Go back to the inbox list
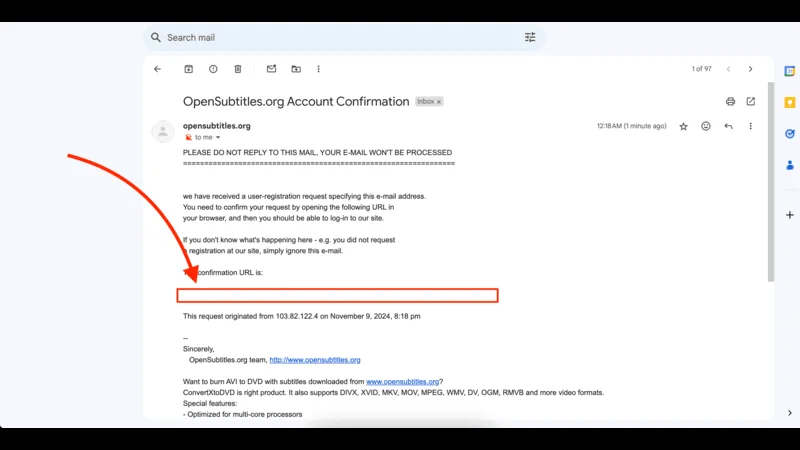This screenshot has width=800, height=450. [x=157, y=69]
